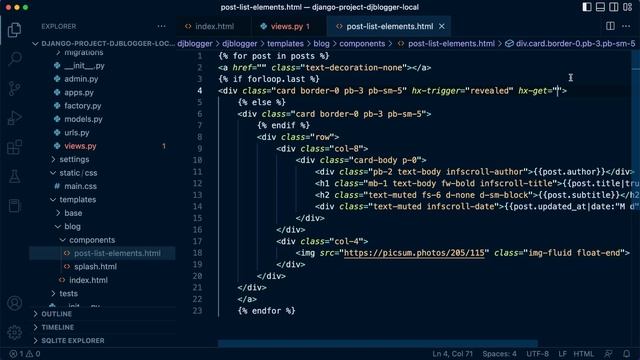The image size is (640, 360).
Task: Change encoding via UTF-8 status item
Action: (x=537, y=353)
